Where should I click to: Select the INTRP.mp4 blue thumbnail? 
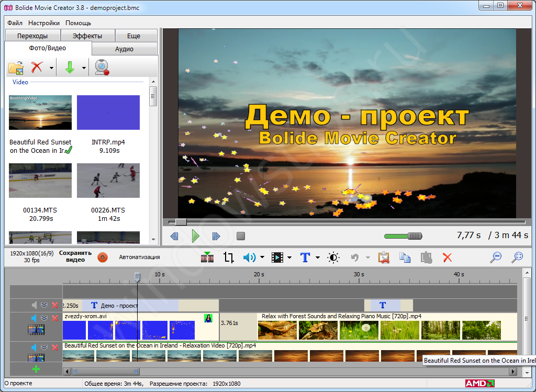click(x=108, y=113)
